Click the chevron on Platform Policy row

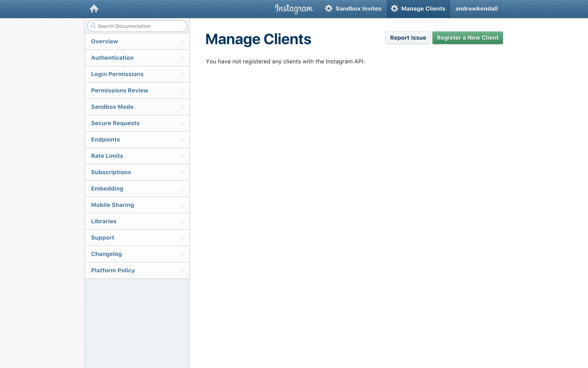tap(182, 271)
